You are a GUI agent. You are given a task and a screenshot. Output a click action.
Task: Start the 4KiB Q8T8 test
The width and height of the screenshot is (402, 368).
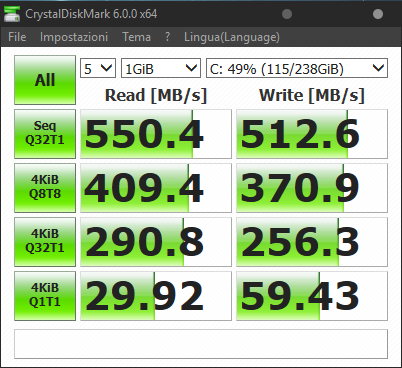45,188
